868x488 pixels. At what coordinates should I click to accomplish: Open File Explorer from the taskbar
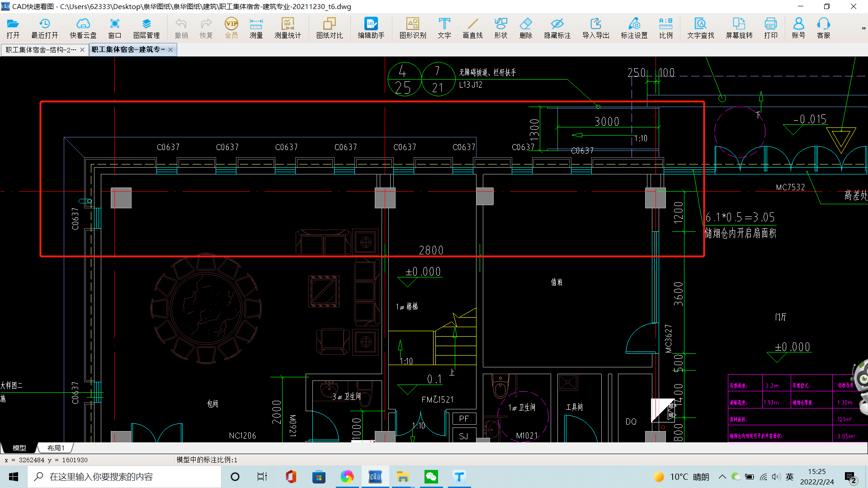click(x=403, y=477)
